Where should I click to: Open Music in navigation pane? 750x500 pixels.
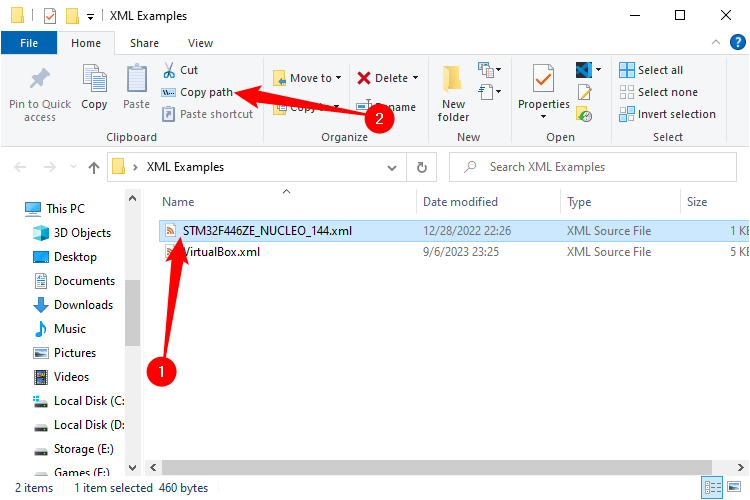59,328
